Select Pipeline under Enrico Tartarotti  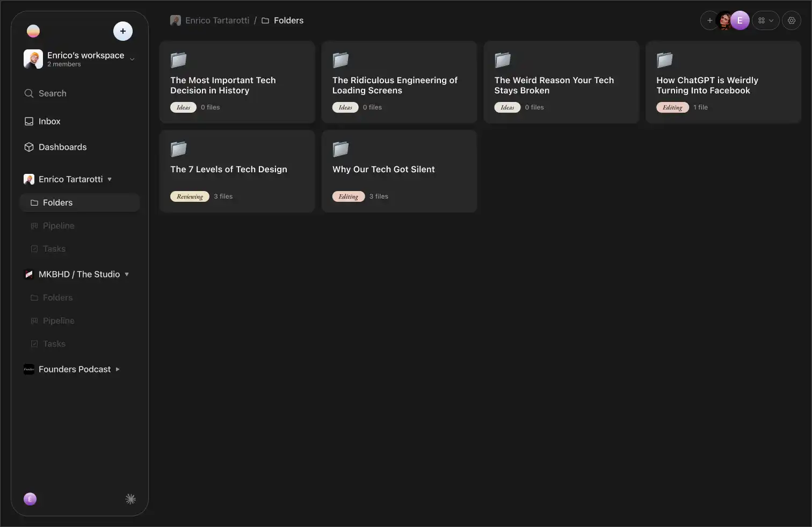pyautogui.click(x=59, y=226)
